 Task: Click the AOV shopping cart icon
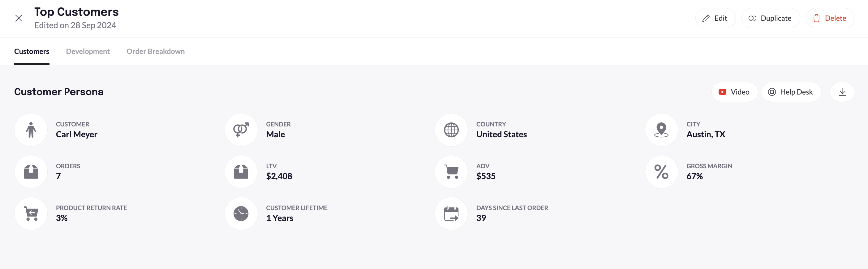(451, 172)
